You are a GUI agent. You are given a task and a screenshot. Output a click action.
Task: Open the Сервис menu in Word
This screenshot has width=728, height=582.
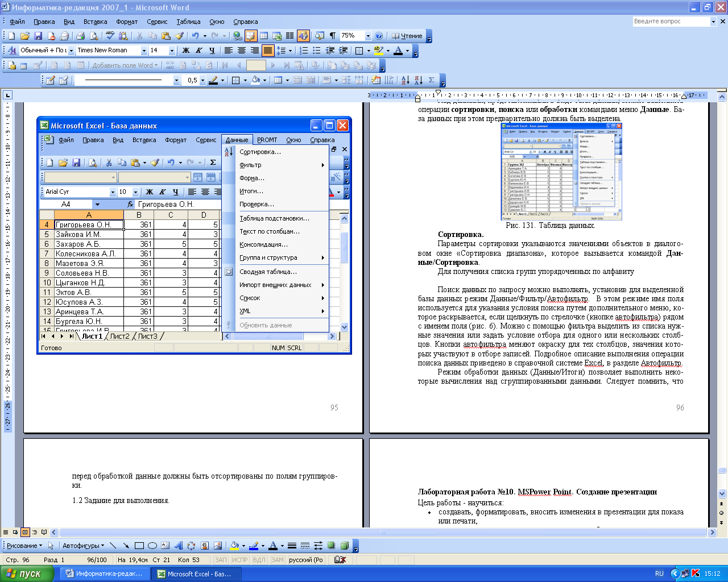pos(157,22)
